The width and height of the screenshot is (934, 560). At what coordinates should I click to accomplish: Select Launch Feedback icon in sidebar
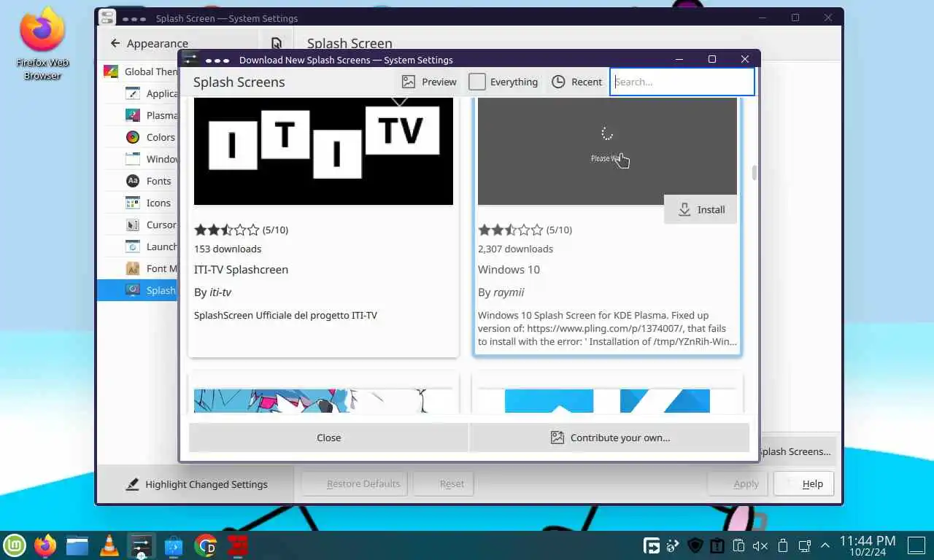[x=132, y=246]
